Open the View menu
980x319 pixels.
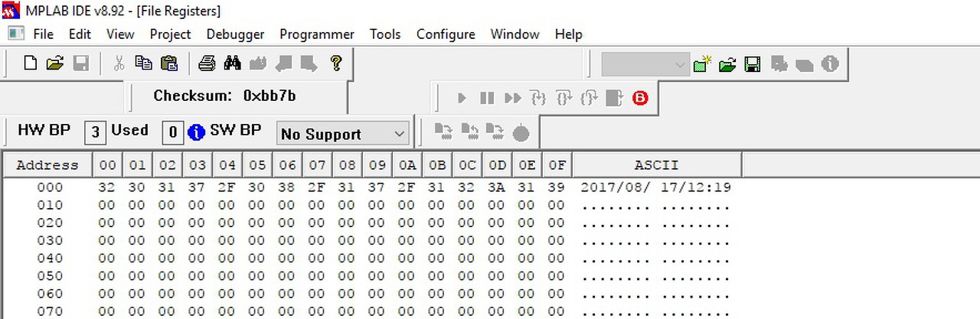(120, 34)
